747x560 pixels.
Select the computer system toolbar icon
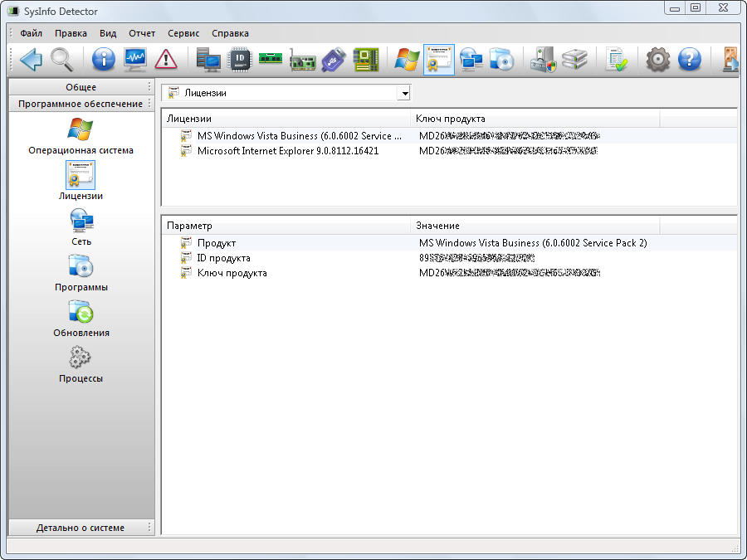(208, 60)
